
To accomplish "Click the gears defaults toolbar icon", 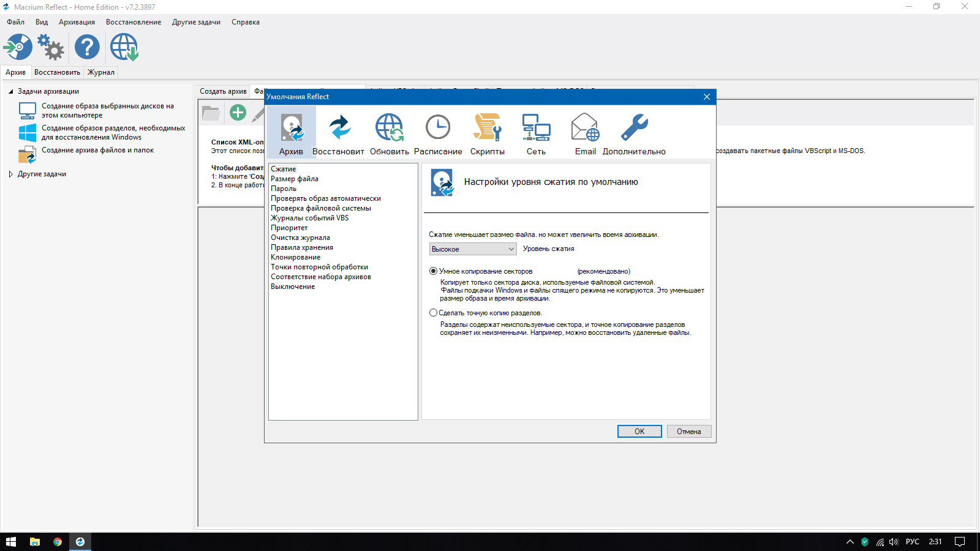I will point(51,47).
